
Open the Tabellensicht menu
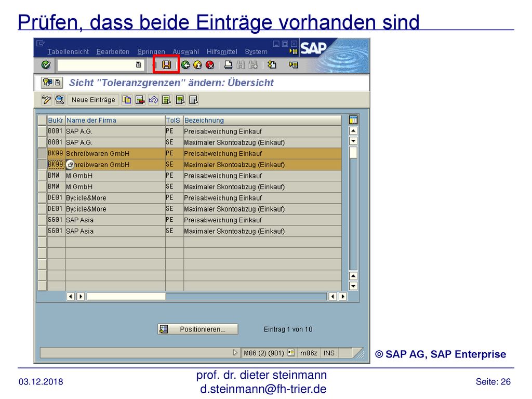pyautogui.click(x=68, y=51)
